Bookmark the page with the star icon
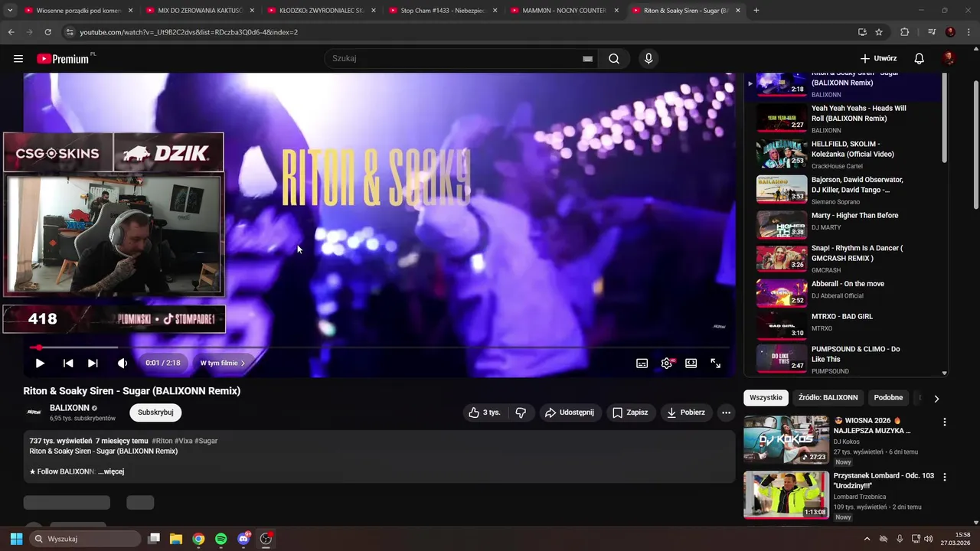Screen dimensions: 980x551 [879, 32]
